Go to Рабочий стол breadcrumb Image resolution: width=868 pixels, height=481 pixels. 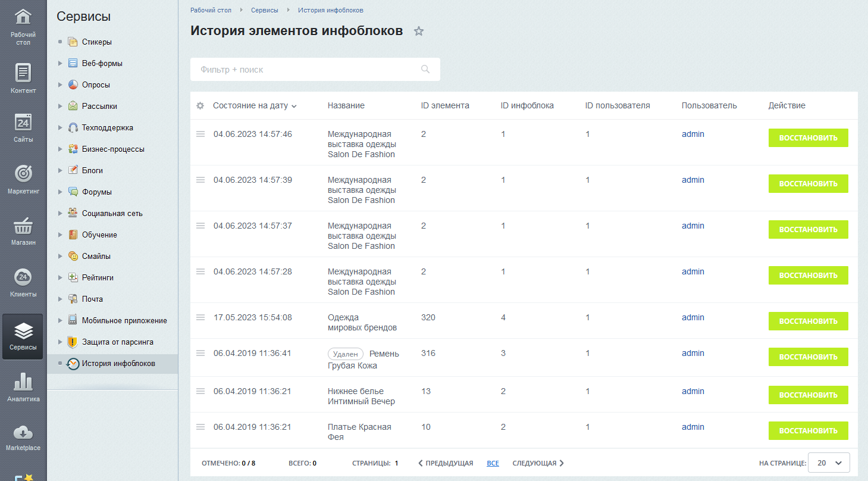tap(211, 10)
